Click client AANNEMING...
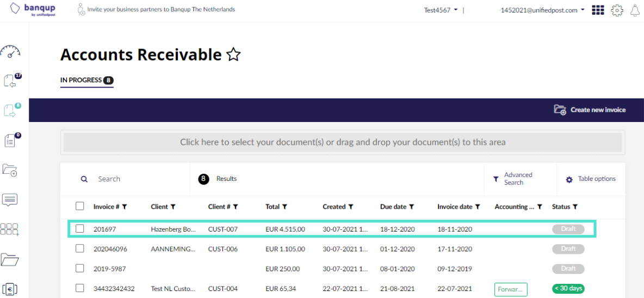This screenshot has height=298, width=644. [174, 249]
